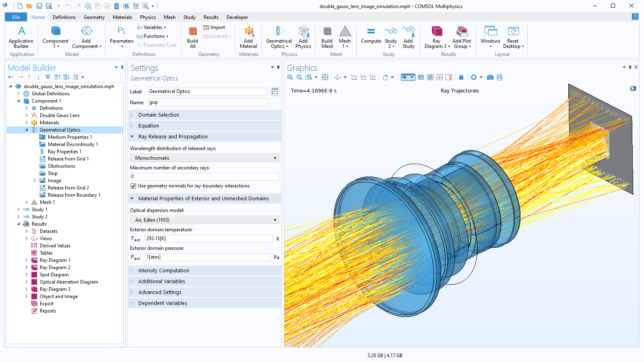This screenshot has height=362, width=644.
Task: Click Add Material in the ribbon
Action: 249,37
